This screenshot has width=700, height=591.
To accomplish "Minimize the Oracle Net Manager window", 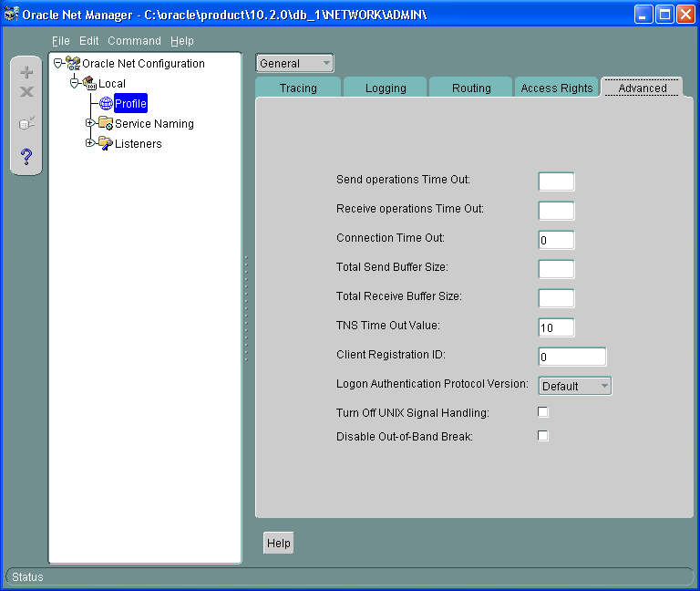I will pos(643,15).
